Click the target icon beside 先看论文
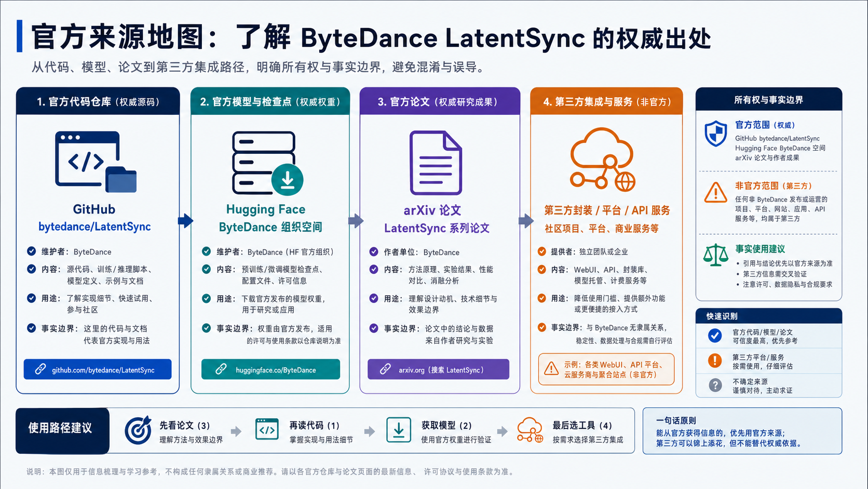This screenshot has width=868, height=489. coord(138,430)
